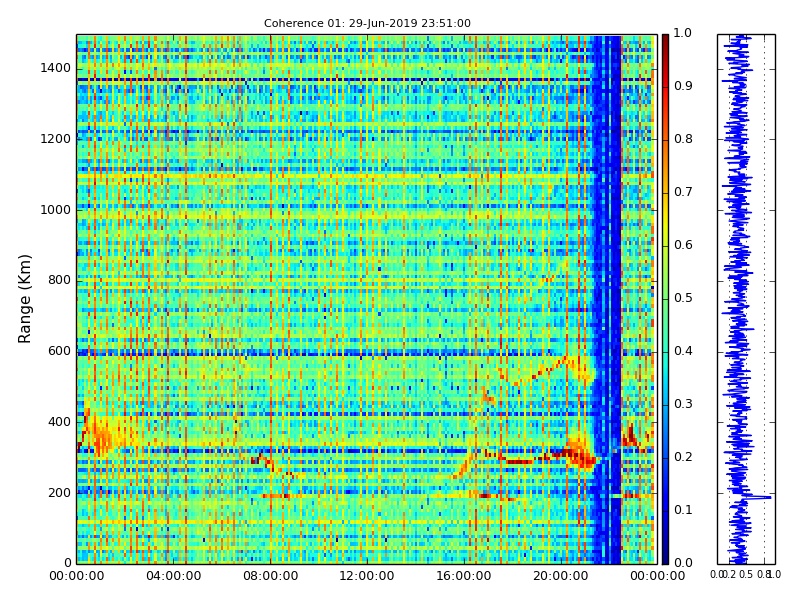The width and height of the screenshot is (800, 600).
Task: Click the main coherence heatmap
Action: 367,299
